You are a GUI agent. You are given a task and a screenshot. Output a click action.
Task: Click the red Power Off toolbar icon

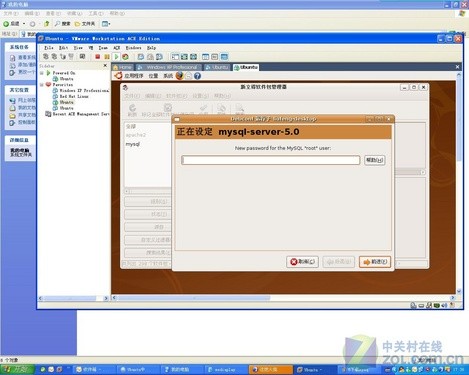[97, 57]
